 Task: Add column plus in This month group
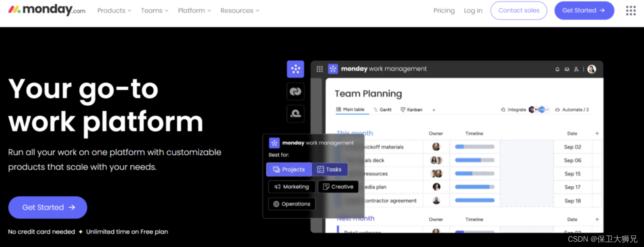pos(597,133)
